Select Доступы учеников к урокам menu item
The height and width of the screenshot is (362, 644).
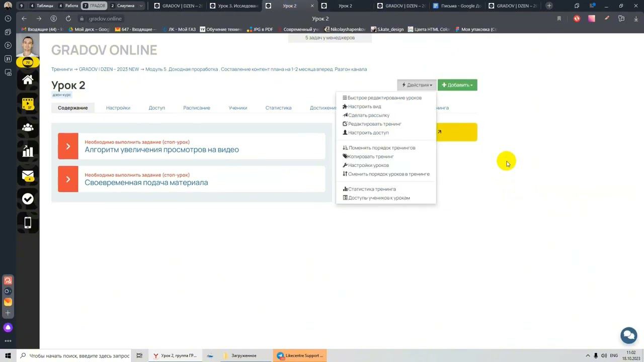pyautogui.click(x=376, y=198)
